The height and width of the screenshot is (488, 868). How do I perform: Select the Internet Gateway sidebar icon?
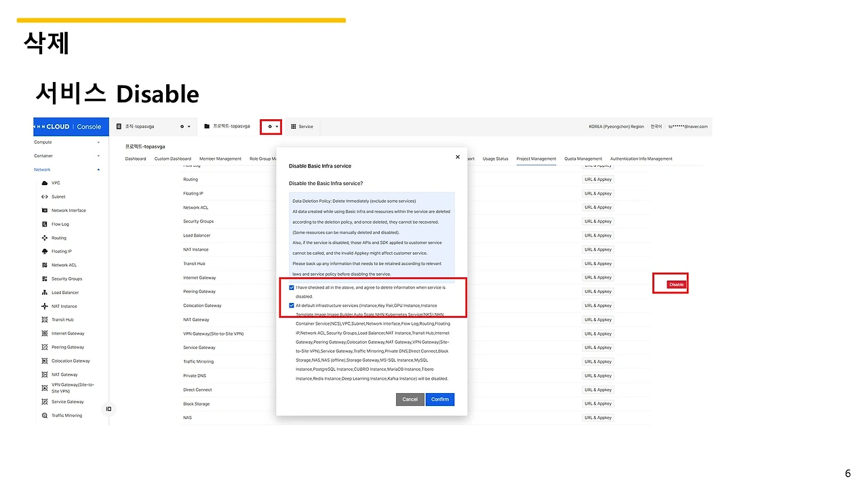[x=45, y=333]
